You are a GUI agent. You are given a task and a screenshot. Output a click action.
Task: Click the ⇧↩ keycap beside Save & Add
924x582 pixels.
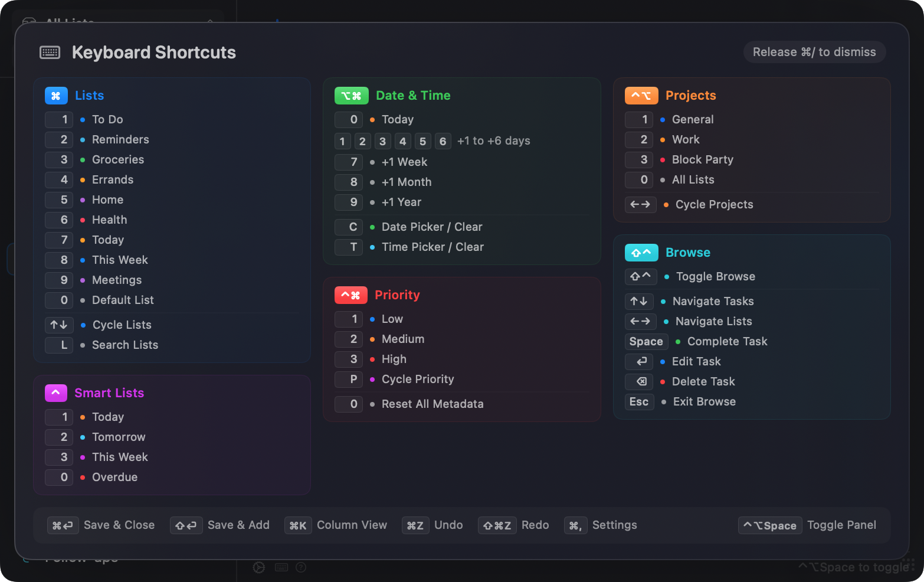click(186, 525)
